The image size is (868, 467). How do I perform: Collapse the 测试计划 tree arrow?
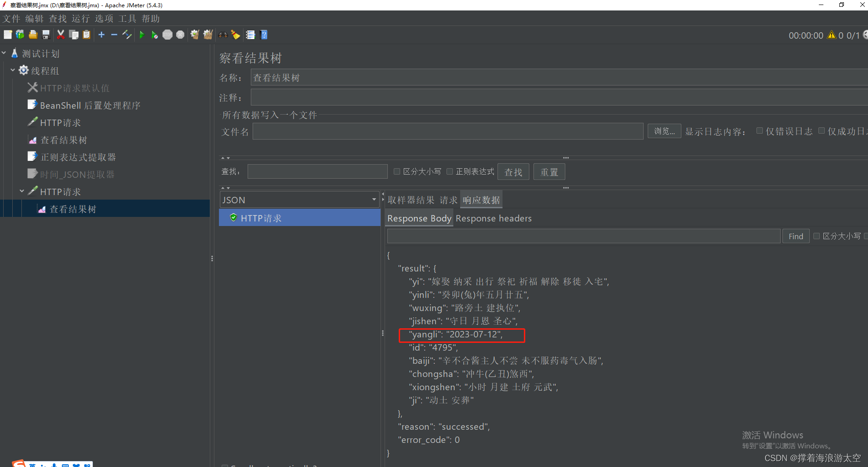(x=4, y=53)
